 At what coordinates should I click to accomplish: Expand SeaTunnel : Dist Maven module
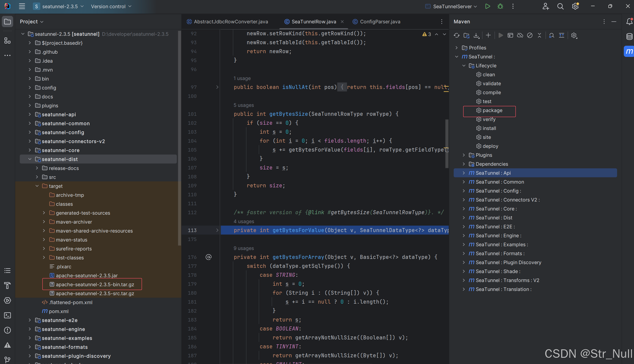coord(464,217)
